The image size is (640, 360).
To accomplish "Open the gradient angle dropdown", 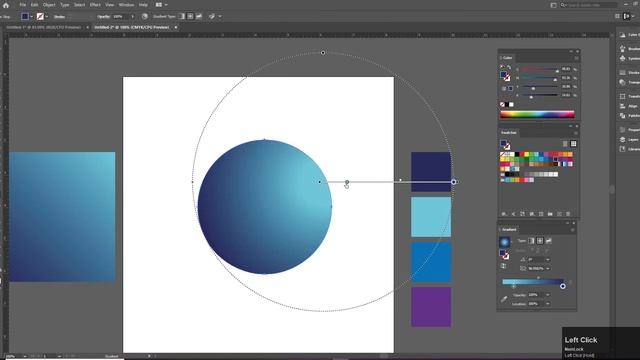I will point(548,260).
